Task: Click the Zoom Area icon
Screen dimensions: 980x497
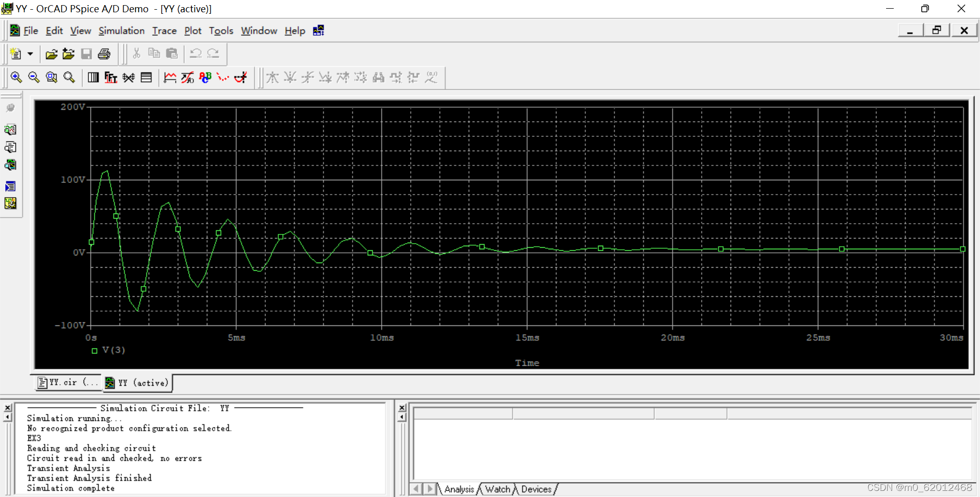Action: tap(52, 77)
